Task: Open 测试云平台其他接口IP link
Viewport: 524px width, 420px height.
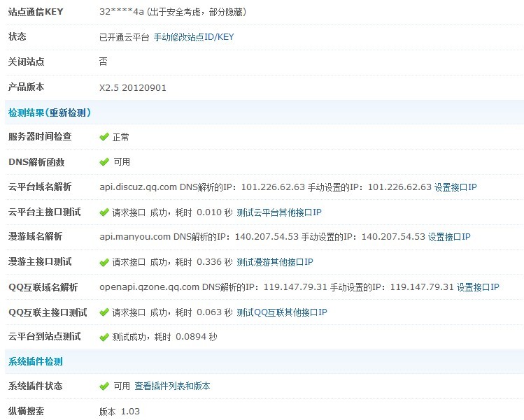Action: tap(279, 212)
